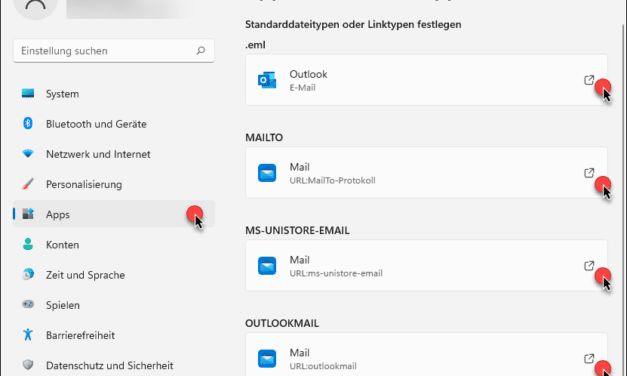This screenshot has height=376, width=627.
Task: Click the Datenschutz shield icon
Action: (x=28, y=364)
